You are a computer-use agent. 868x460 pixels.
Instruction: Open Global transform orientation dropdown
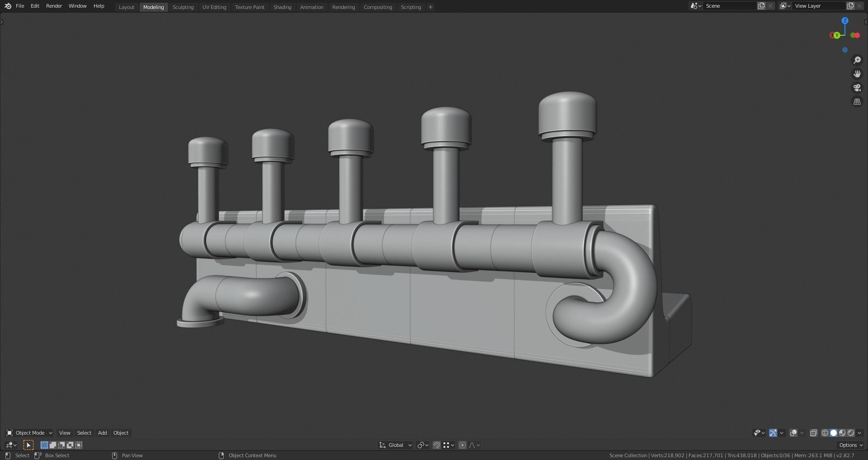click(396, 445)
